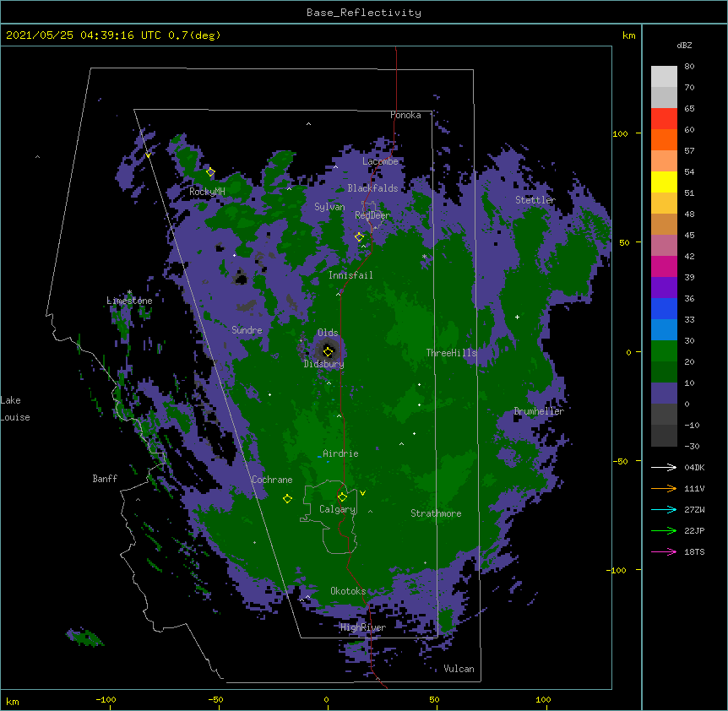Click the yellow diamond marker near RockyMH
The image size is (728, 711).
pyautogui.click(x=210, y=172)
